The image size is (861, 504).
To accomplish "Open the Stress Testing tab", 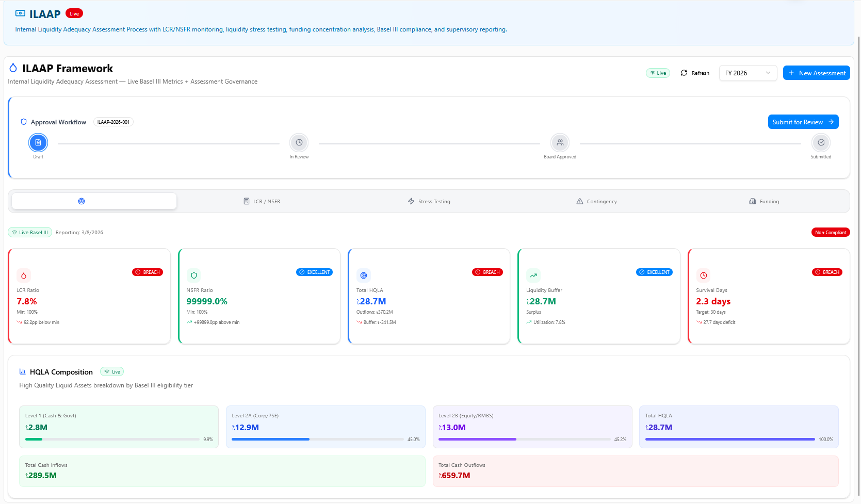I will click(x=429, y=202).
